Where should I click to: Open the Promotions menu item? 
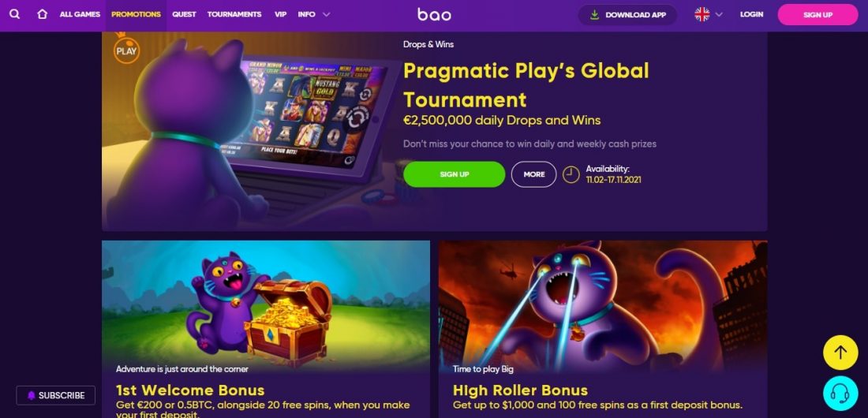tap(137, 14)
